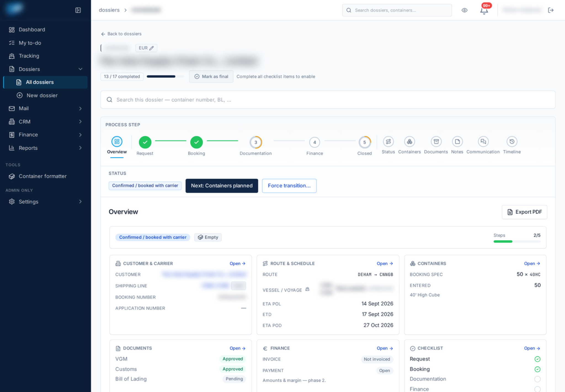This screenshot has width=565, height=392.
Task: Open step 3 Documentation
Action: [256, 146]
